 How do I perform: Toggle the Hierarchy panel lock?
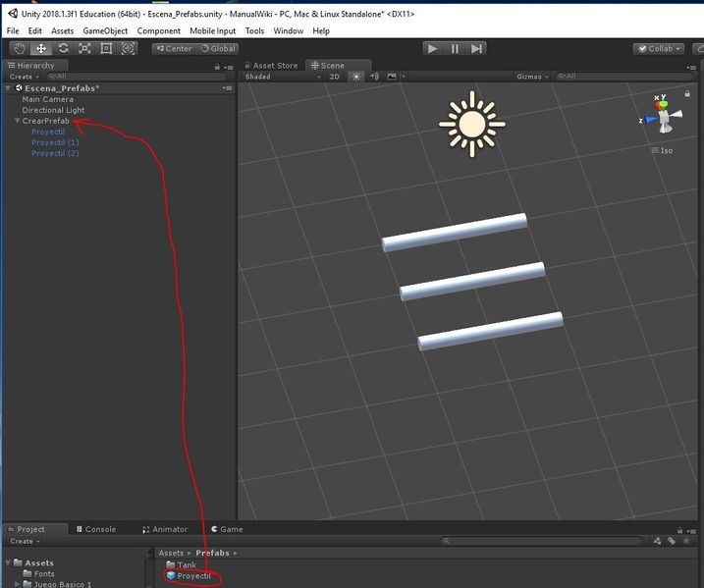(217, 67)
